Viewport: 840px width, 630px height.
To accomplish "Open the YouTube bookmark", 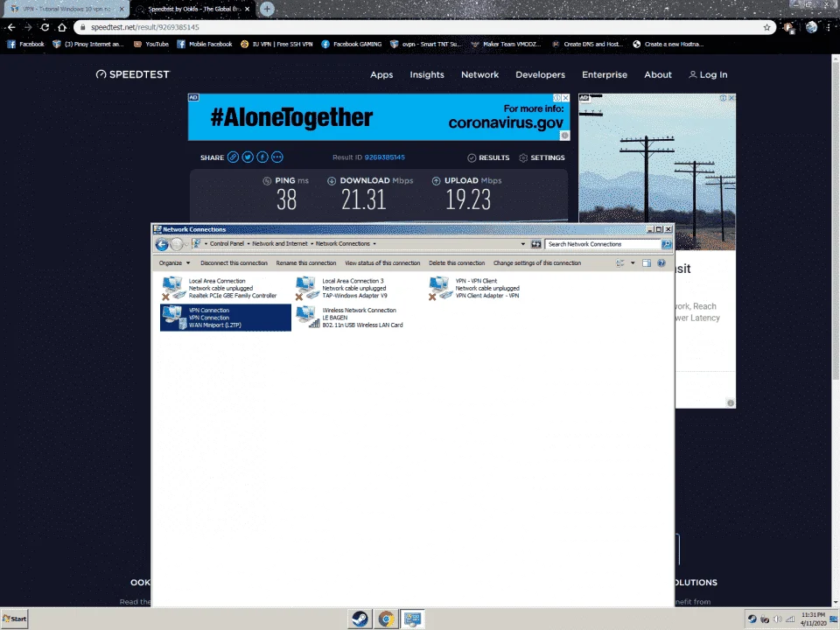I will coord(151,44).
